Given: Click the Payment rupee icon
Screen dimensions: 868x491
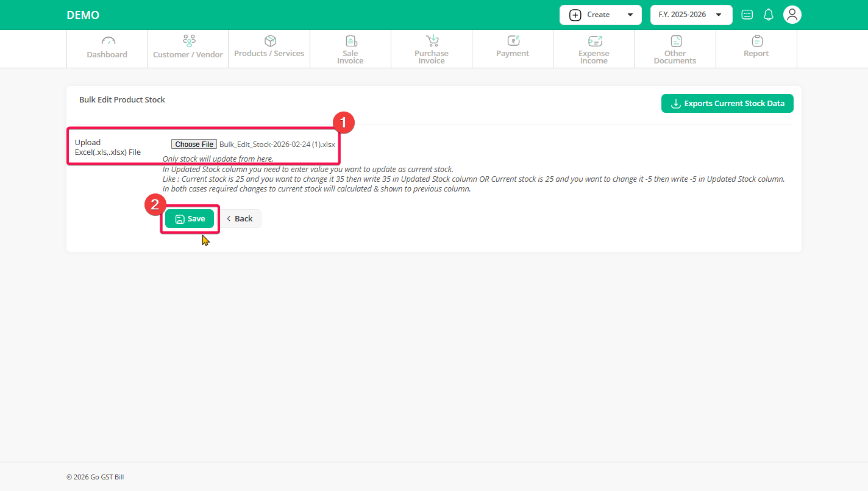Looking at the screenshot, I should 513,41.
